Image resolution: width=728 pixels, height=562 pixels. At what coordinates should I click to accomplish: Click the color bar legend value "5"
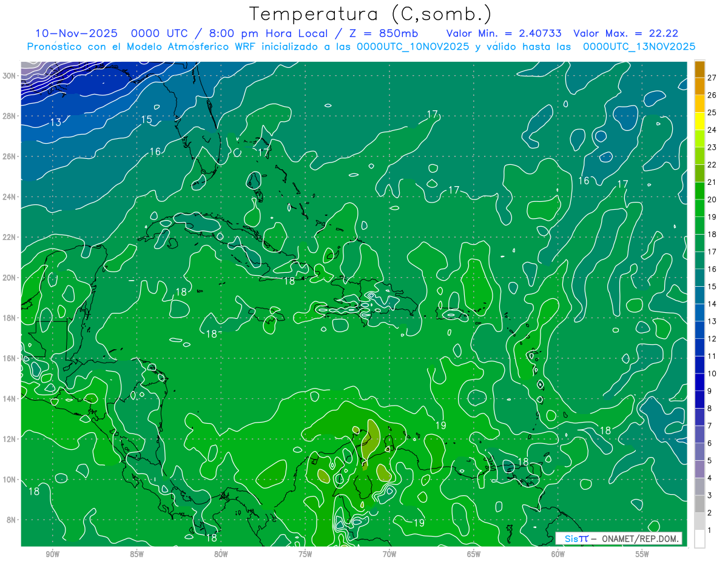coord(710,461)
